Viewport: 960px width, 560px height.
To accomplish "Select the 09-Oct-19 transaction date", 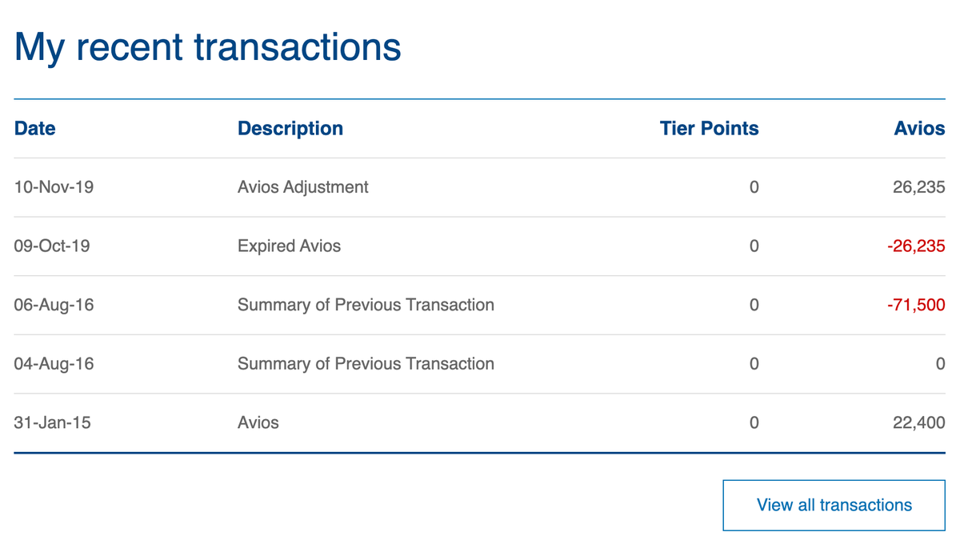I will point(52,246).
